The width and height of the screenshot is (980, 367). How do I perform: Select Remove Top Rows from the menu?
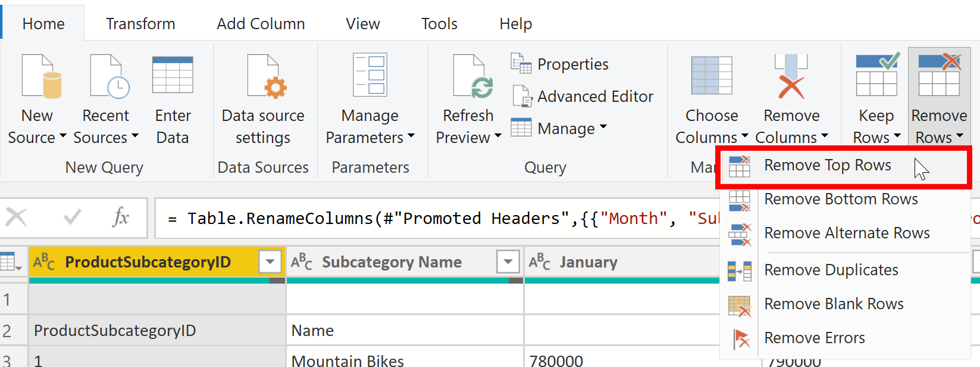point(827,166)
